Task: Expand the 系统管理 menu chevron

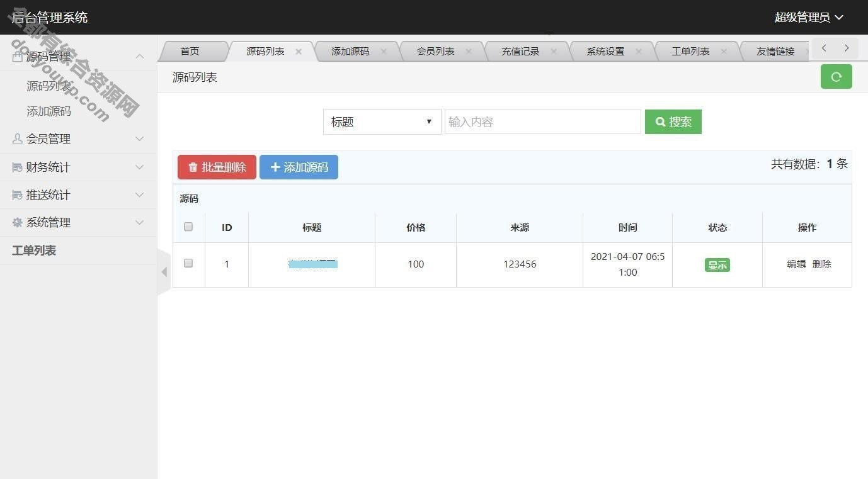Action: tap(140, 222)
